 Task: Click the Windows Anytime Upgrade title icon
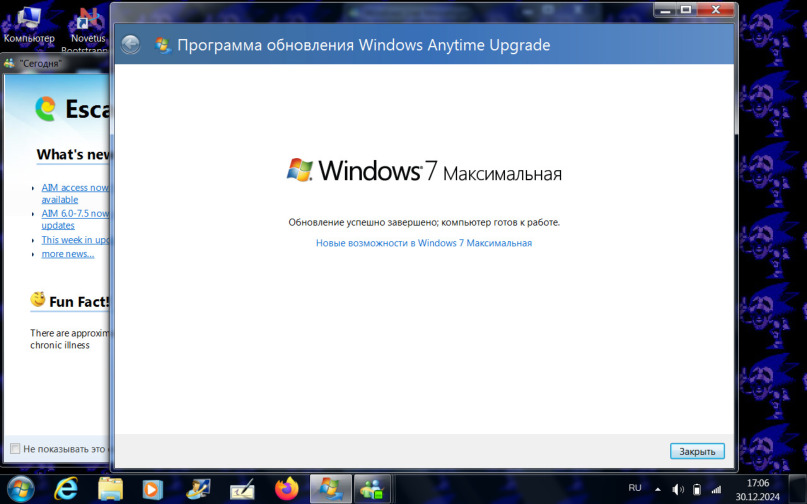coord(163,45)
